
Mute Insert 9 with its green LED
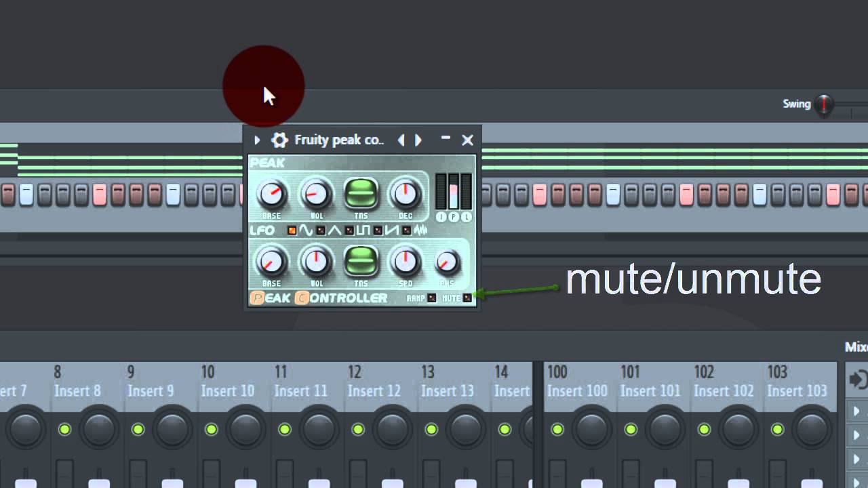(x=138, y=429)
